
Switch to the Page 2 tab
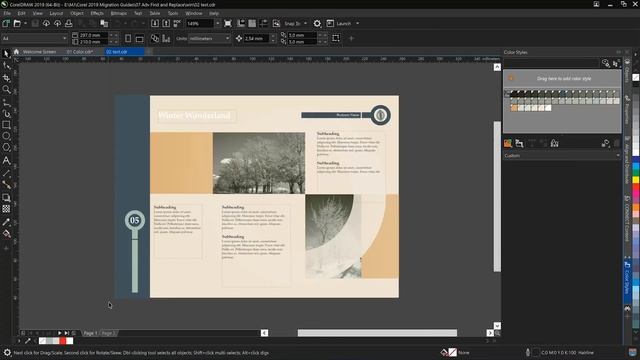(x=109, y=333)
